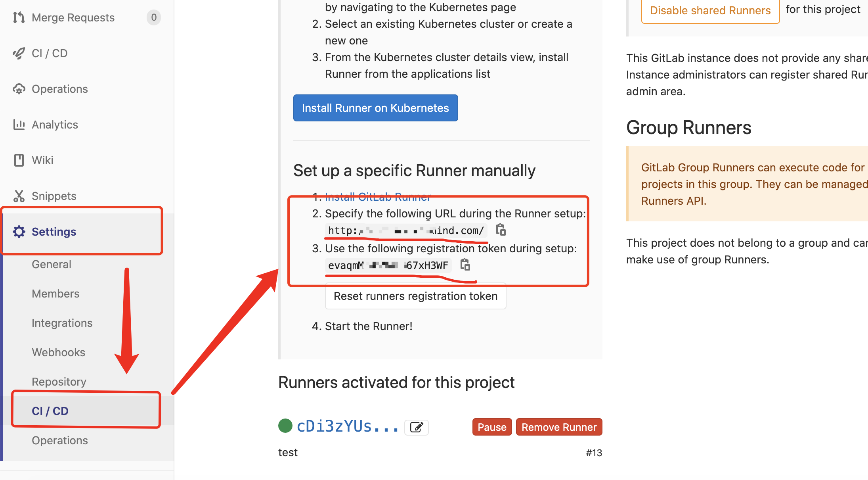Viewport: 868px width, 480px height.
Task: Click the Merge Requests sidebar icon
Action: tap(19, 17)
